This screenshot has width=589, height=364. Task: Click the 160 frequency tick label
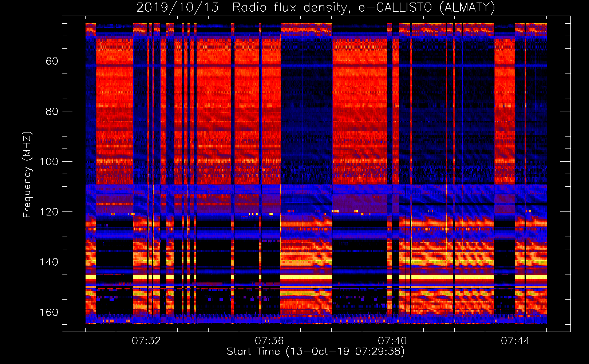click(49, 312)
